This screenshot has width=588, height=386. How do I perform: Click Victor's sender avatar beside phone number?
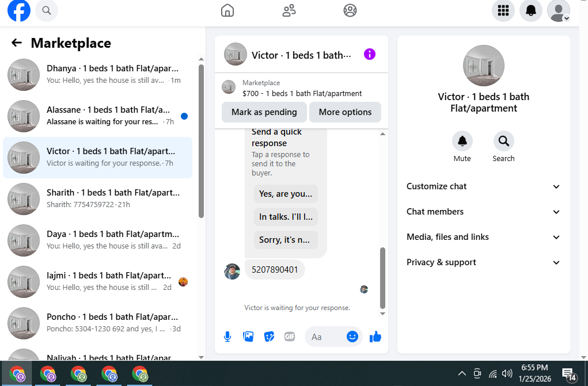pyautogui.click(x=232, y=272)
